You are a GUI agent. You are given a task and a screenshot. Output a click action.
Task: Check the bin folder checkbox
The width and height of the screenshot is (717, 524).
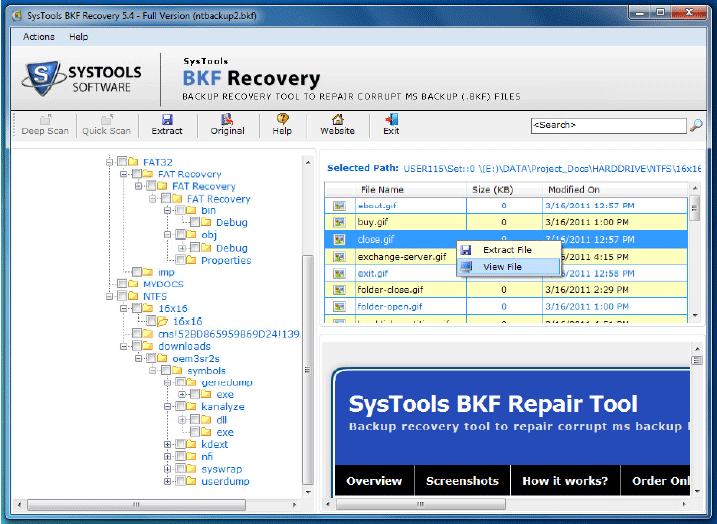tap(181, 210)
